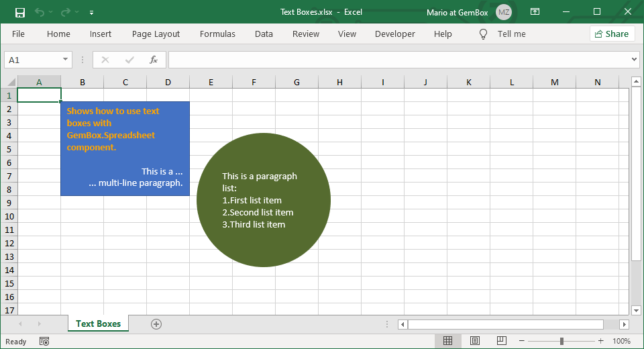Open the Insert ribbon tab

(101, 34)
